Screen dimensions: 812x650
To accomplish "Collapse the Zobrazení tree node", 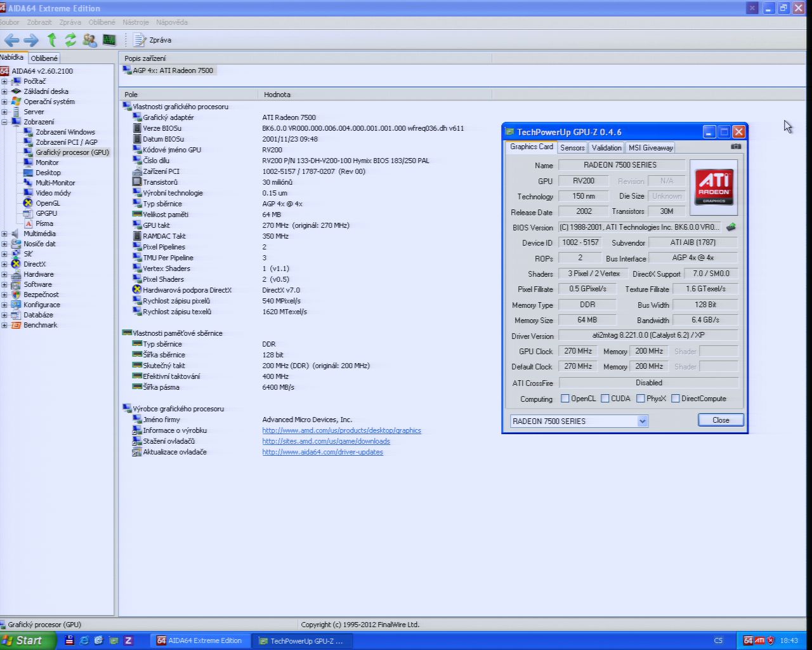I will [4, 122].
